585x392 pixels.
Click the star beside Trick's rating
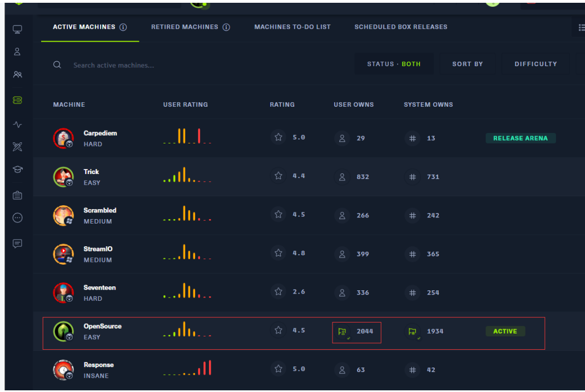[278, 176]
